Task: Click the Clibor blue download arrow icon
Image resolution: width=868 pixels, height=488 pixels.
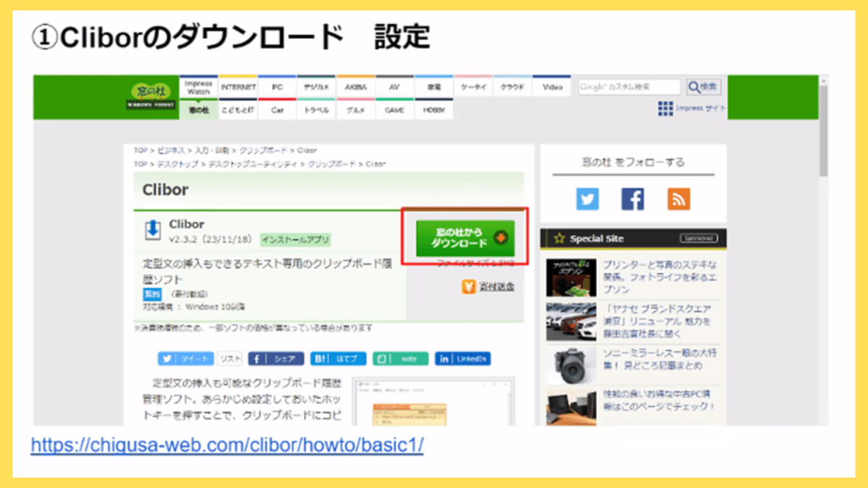Action: point(153,230)
